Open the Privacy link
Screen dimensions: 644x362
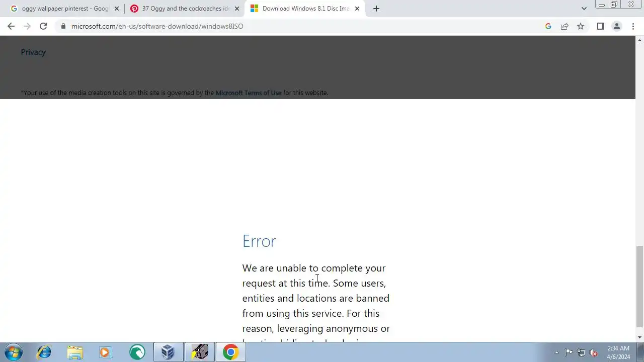point(33,52)
